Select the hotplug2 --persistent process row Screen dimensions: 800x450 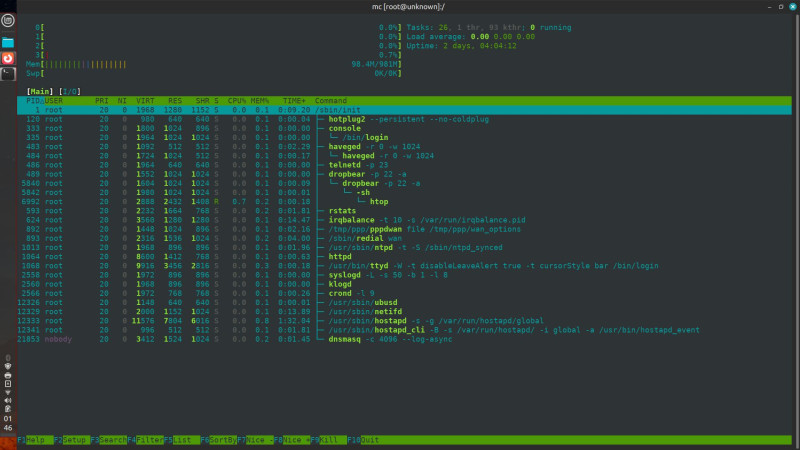click(404, 119)
